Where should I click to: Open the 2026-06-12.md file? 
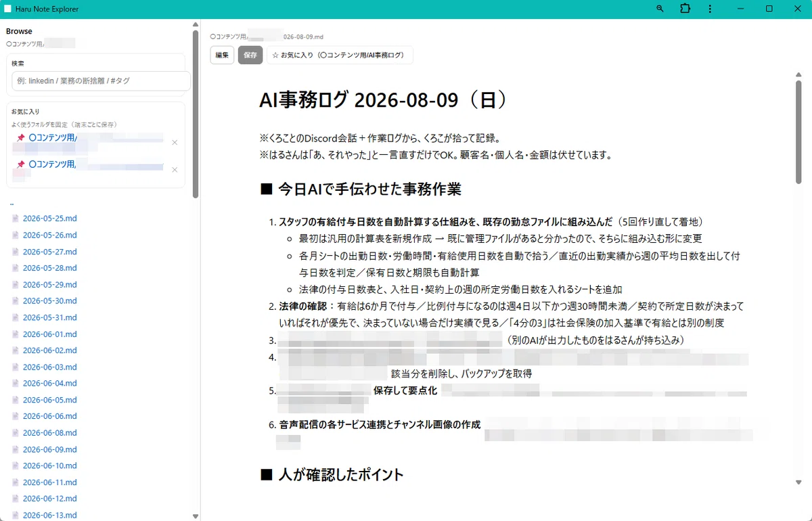[x=49, y=499]
